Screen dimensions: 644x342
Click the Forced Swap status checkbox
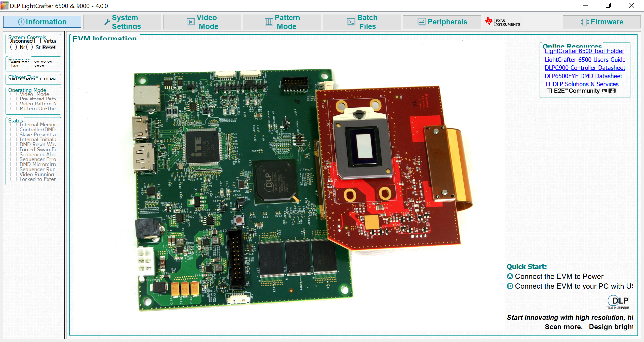(14, 149)
